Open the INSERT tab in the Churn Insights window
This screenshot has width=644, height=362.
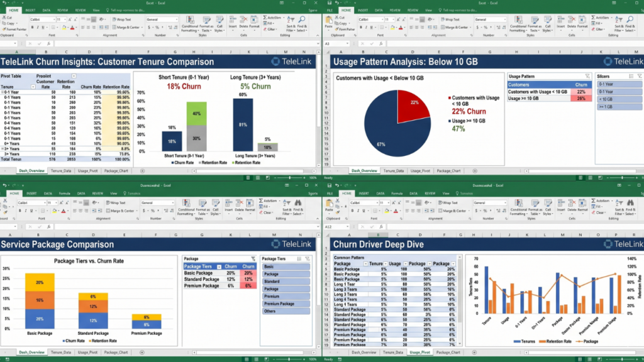pos(30,10)
